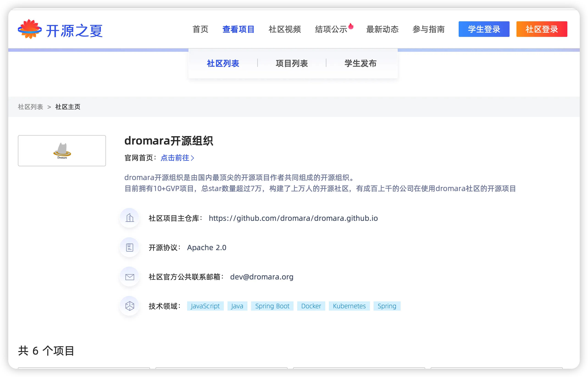
Task: Click the building icon beside 社区项目主仓库
Action: [x=130, y=218]
